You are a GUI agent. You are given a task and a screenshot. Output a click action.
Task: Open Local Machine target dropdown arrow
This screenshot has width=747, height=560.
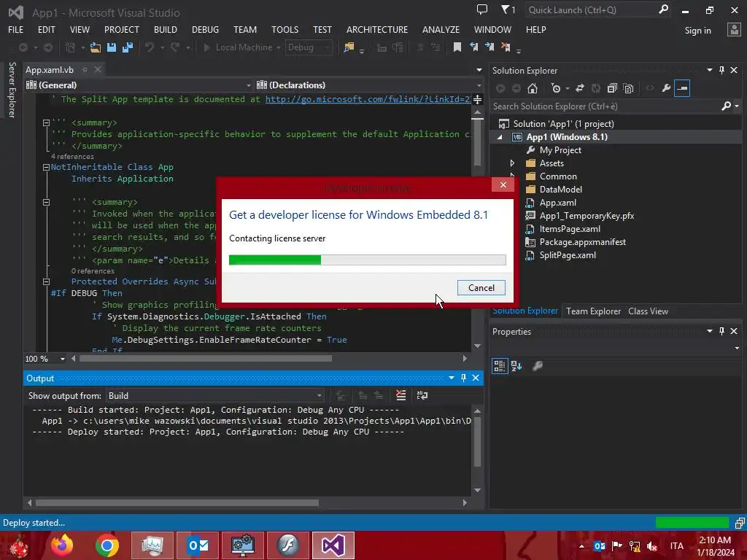[x=278, y=47]
